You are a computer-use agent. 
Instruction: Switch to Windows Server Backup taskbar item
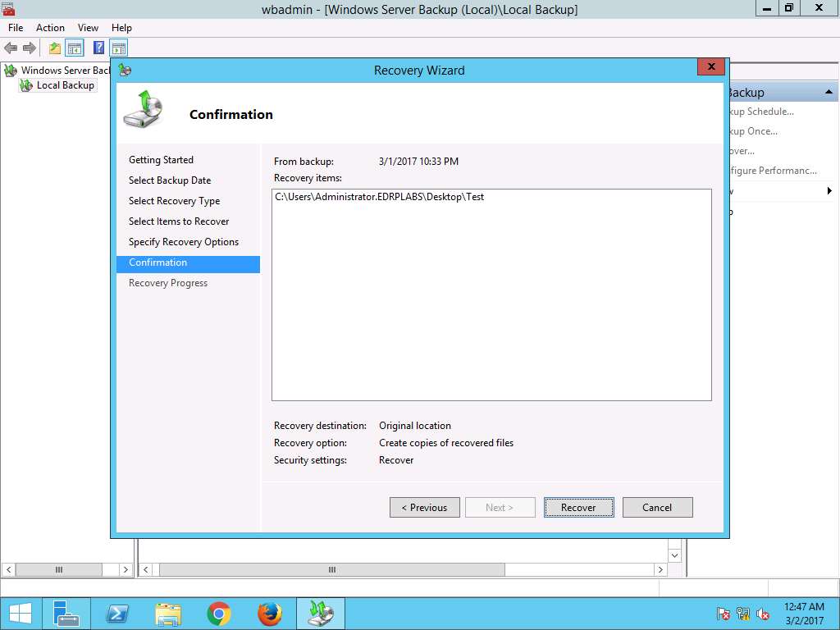click(x=321, y=614)
